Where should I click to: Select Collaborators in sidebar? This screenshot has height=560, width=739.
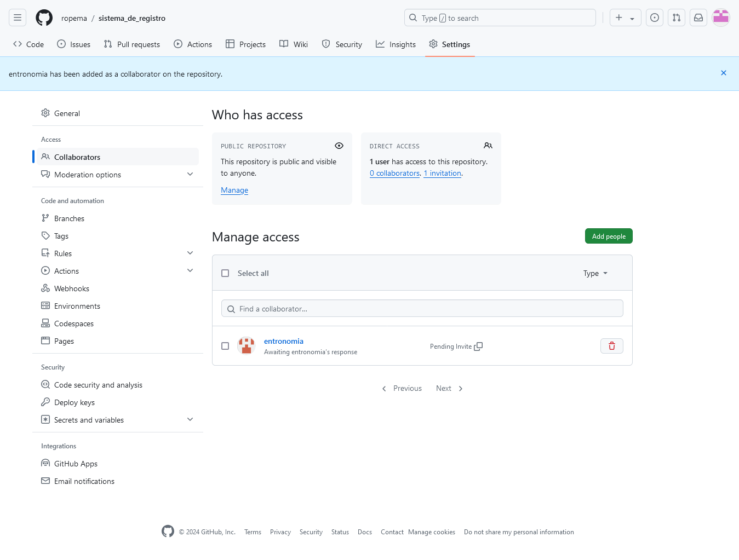click(118, 157)
